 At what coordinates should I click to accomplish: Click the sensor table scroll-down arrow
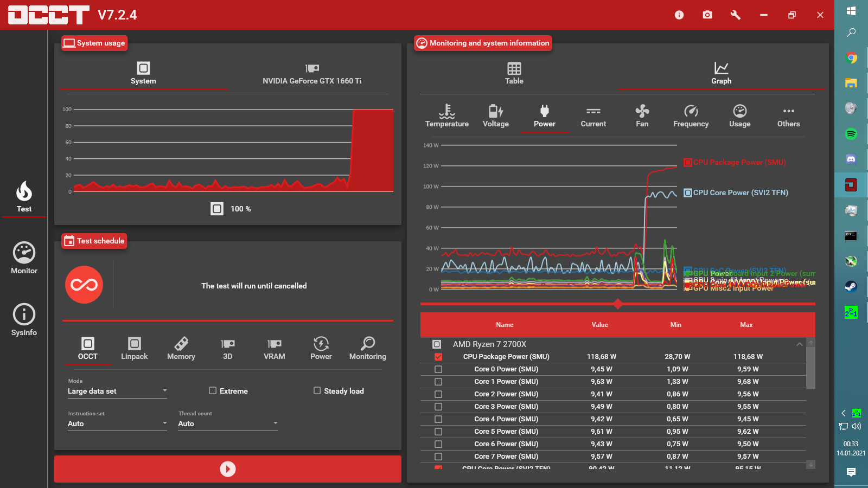[x=811, y=465]
